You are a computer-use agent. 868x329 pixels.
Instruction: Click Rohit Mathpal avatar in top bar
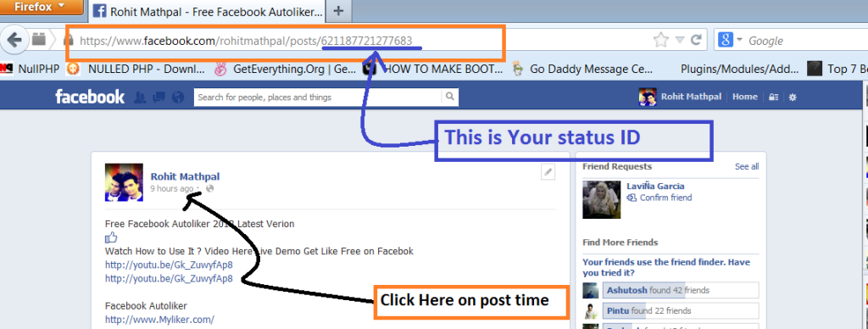[x=648, y=97]
